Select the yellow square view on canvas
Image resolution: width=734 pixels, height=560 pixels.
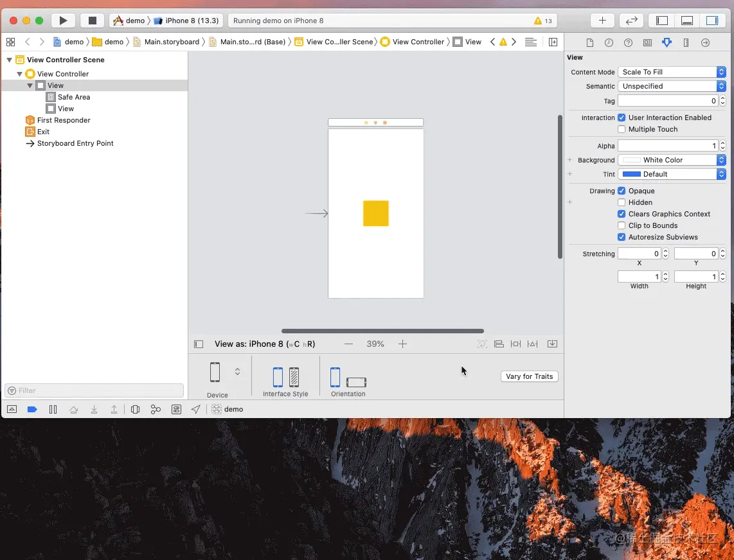376,213
